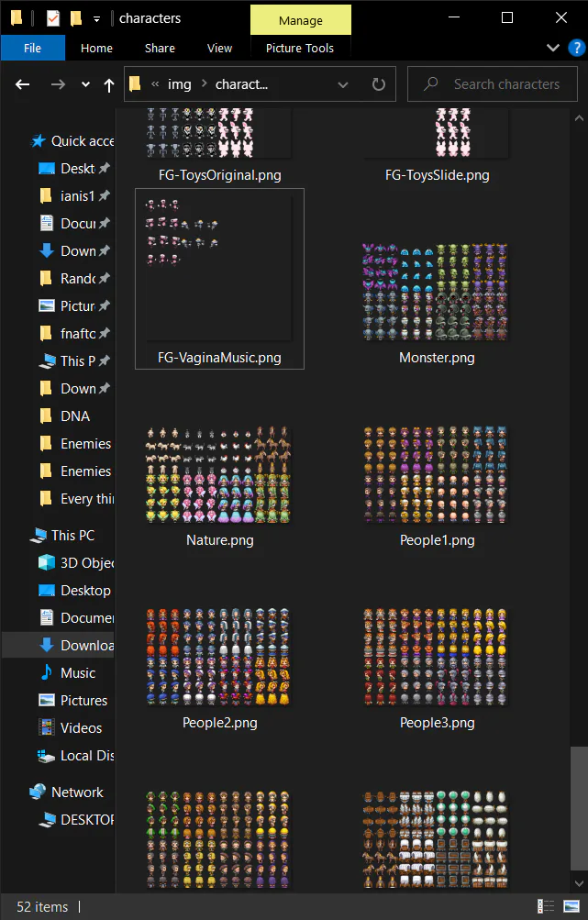Select the People2.png thumbnail
Screen dimensions: 588x920
219,657
